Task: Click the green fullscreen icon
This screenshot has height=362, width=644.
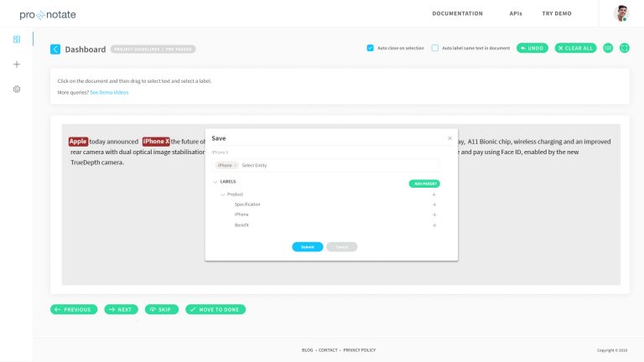Action: [x=624, y=48]
